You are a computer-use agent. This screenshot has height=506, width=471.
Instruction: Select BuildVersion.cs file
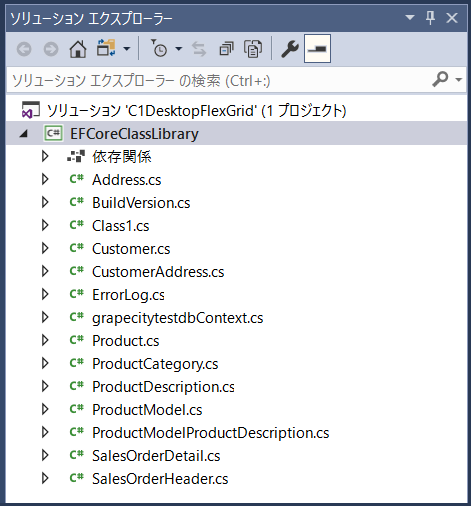141,203
